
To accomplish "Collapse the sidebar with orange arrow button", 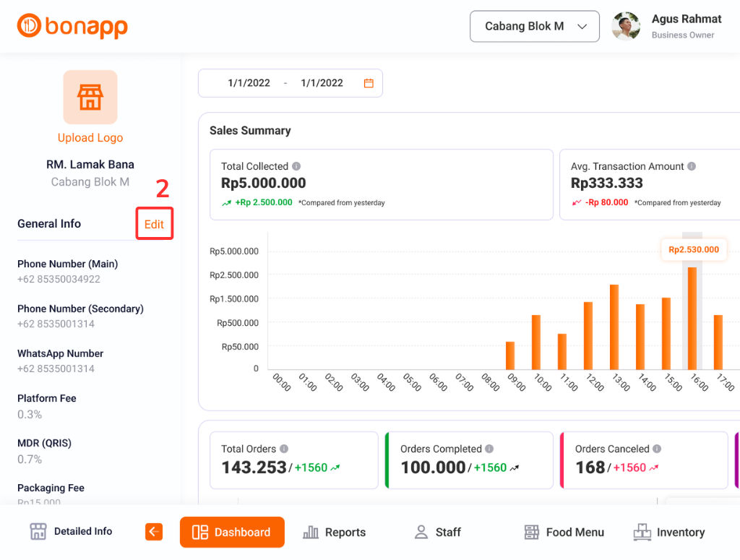I will (154, 532).
